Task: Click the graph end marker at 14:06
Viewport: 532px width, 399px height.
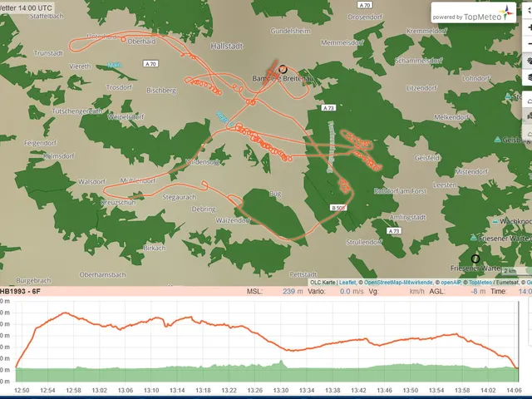Action: (517, 367)
